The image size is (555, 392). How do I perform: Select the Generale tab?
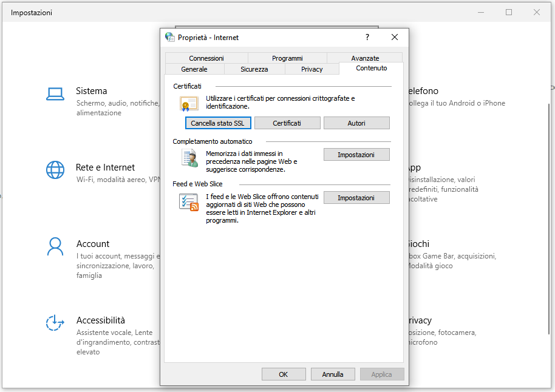click(x=194, y=69)
